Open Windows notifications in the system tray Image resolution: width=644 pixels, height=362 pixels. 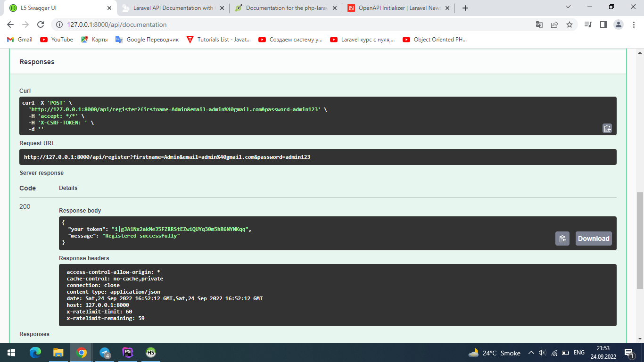coord(629,353)
